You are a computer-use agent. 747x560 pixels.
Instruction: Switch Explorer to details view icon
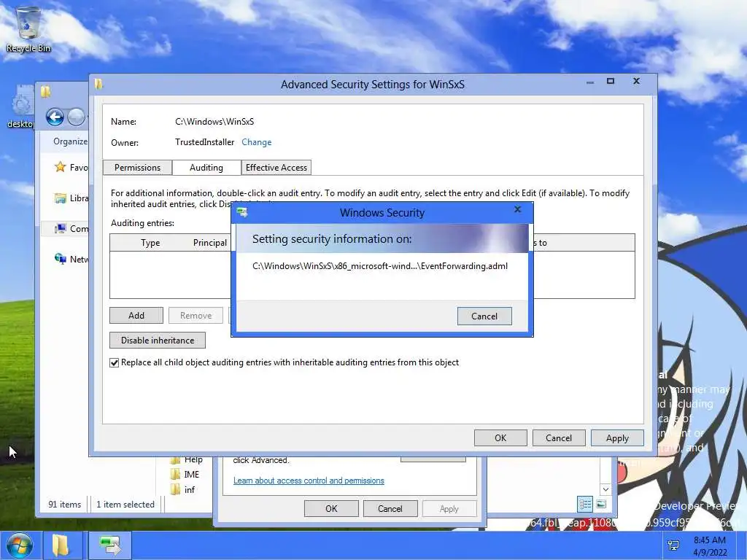pos(585,504)
